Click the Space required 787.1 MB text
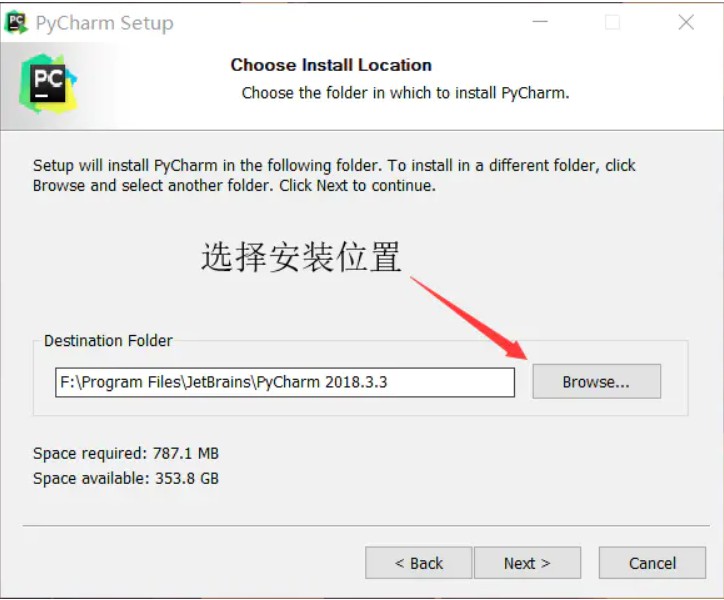 126,454
